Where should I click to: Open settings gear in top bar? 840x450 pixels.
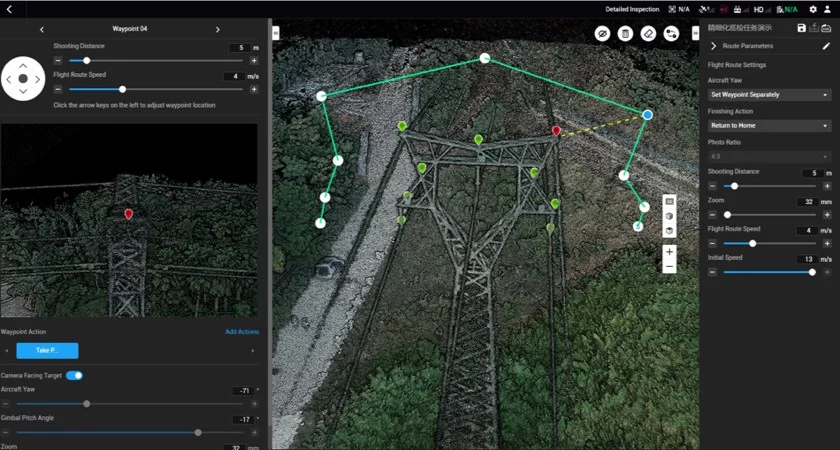point(813,9)
